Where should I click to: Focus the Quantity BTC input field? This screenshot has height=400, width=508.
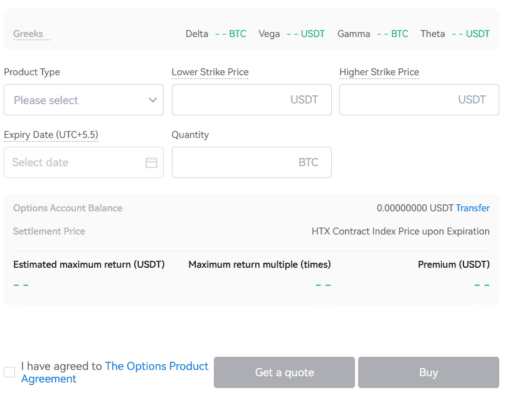tap(252, 162)
